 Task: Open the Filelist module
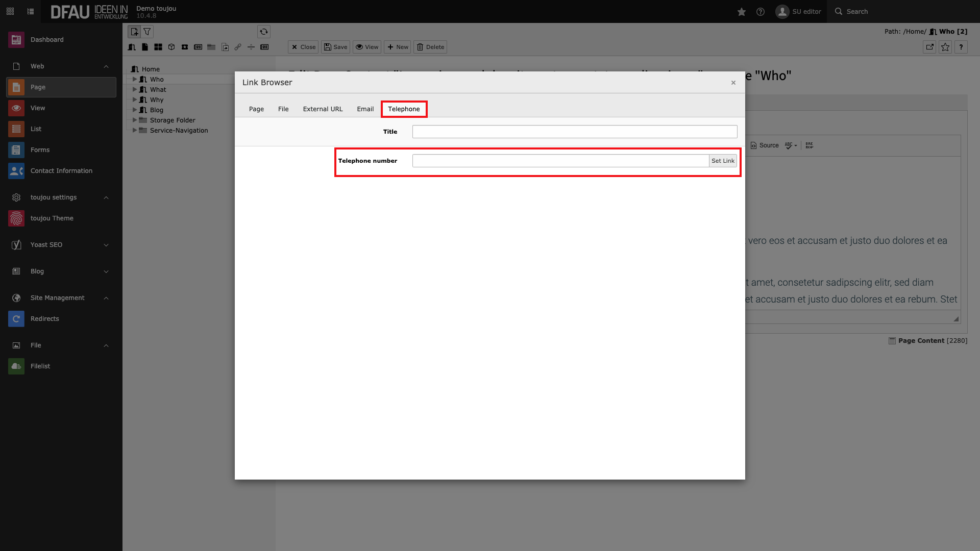tap(40, 366)
